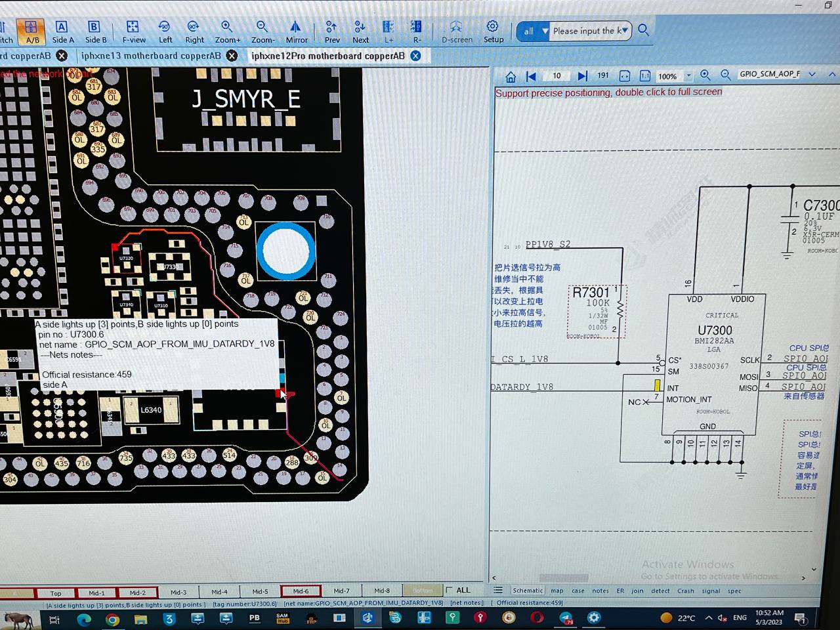Find next GPIO_SCM_AOP_F match down arrow
Viewport: 840px width, 630px height.
point(812,74)
